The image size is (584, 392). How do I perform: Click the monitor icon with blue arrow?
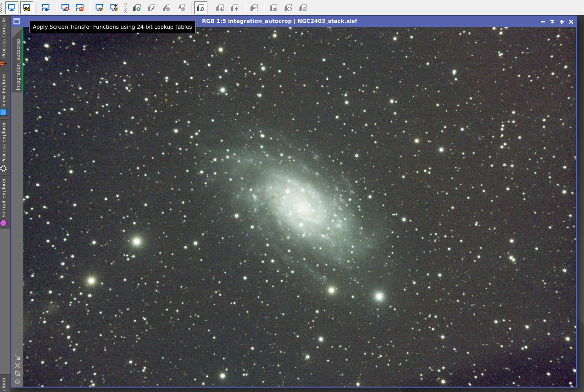pyautogui.click(x=45, y=8)
